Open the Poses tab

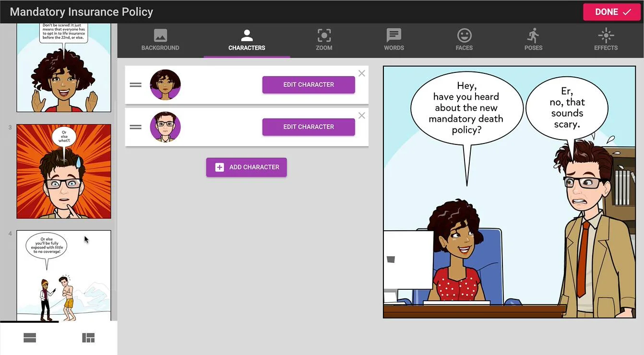[533, 40]
